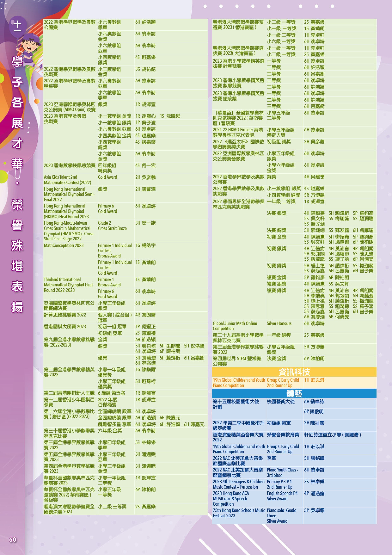Select the 六年級 金獎 award cell
Viewport: 392px width, 555px height.
[x=110, y=431]
